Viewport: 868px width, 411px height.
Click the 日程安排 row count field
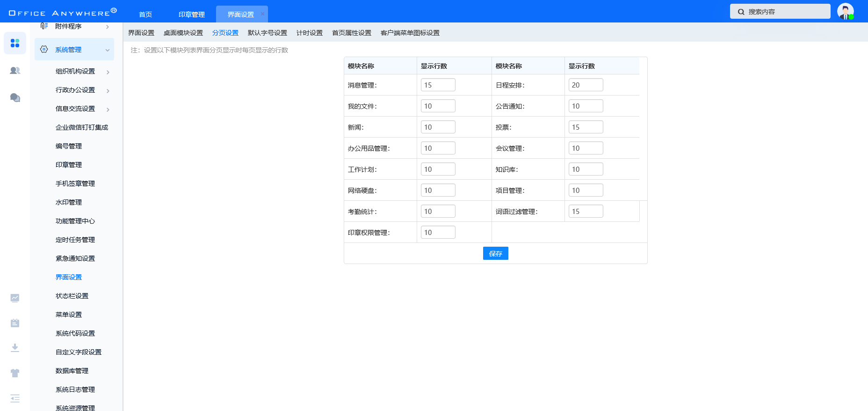(x=586, y=85)
